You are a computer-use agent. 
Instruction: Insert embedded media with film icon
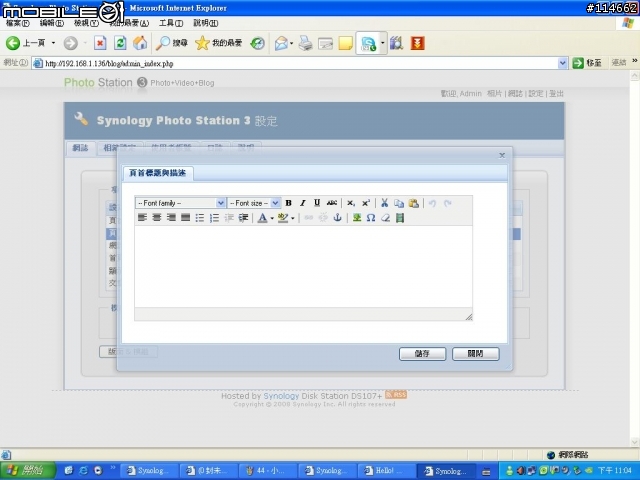(400, 218)
